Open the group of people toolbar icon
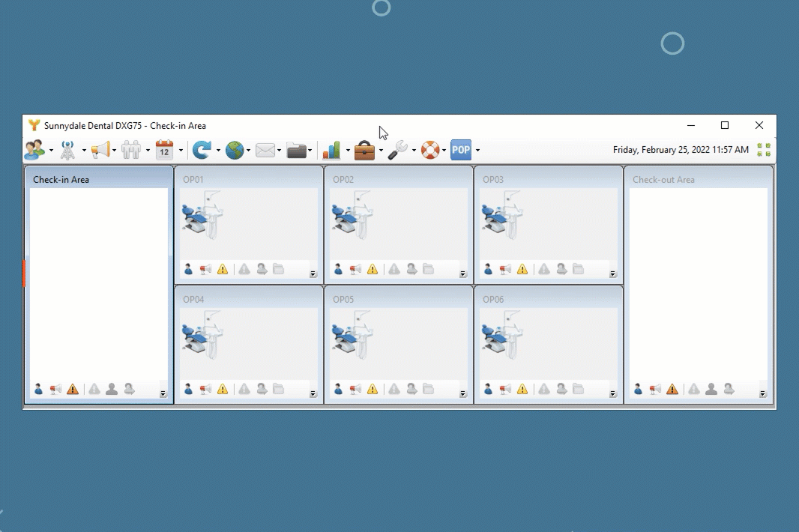This screenshot has width=799, height=532. [x=131, y=150]
